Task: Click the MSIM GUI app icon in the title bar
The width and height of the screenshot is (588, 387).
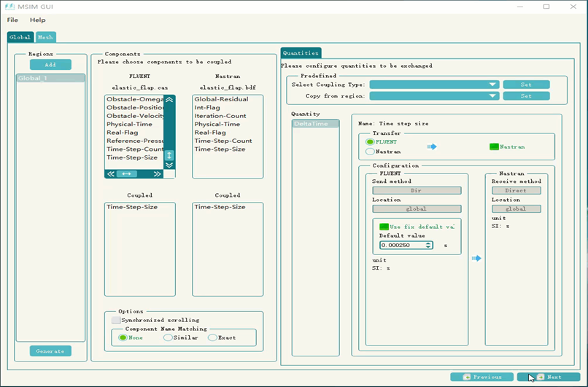Action: (9, 7)
